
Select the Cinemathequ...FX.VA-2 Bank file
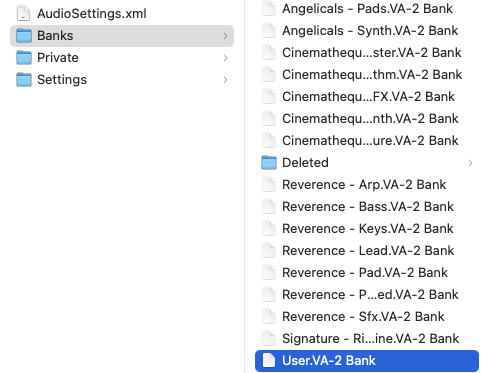[367, 96]
